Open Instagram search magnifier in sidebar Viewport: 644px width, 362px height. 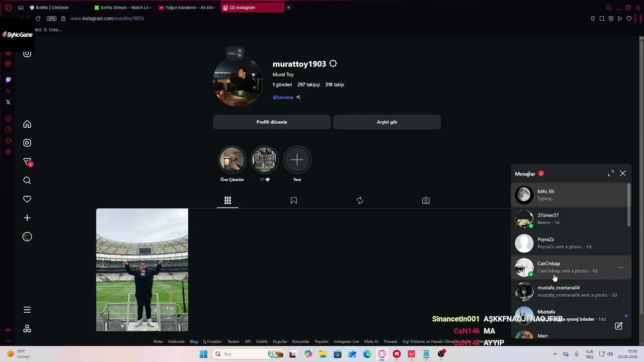pos(27,180)
